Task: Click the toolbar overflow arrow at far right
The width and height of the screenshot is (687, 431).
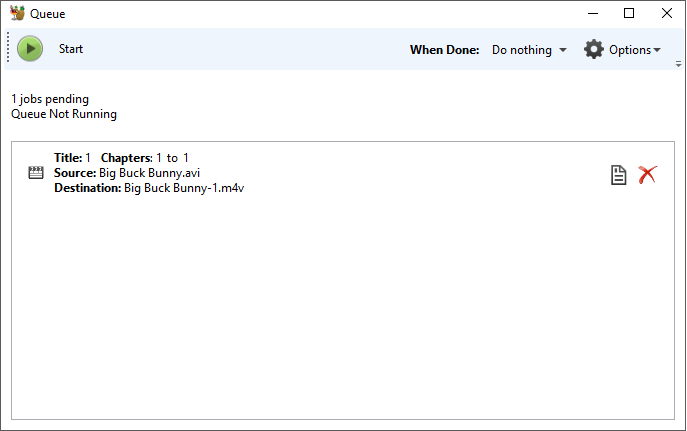Action: [x=679, y=63]
